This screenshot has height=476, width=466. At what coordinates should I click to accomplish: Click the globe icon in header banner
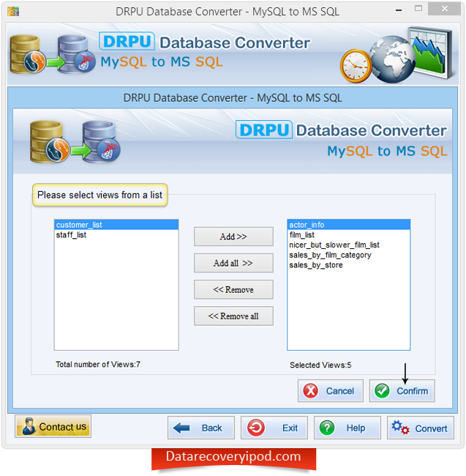pyautogui.click(x=392, y=59)
